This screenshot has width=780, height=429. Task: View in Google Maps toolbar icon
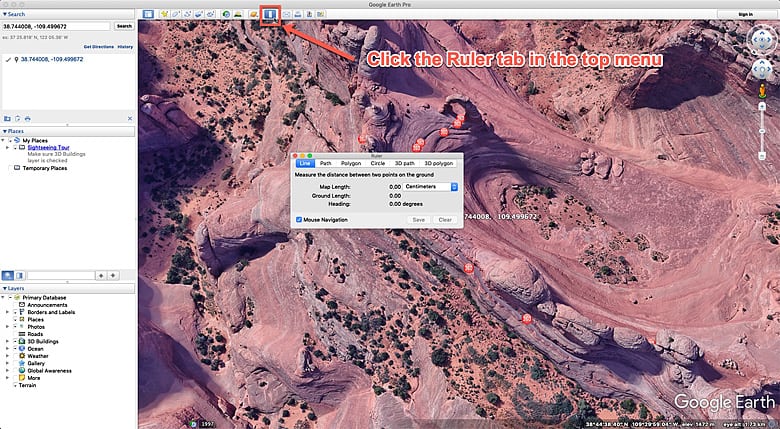tap(321, 14)
